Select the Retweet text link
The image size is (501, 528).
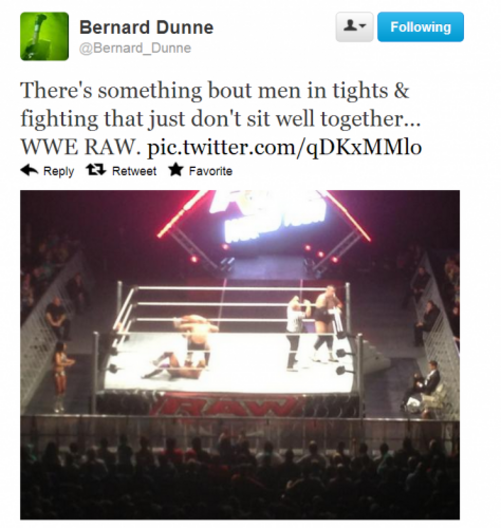[134, 171]
